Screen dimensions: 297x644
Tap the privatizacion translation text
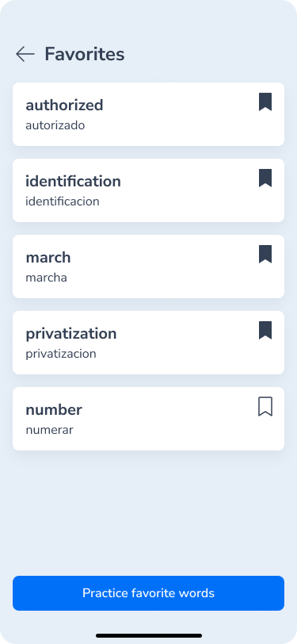(x=61, y=354)
